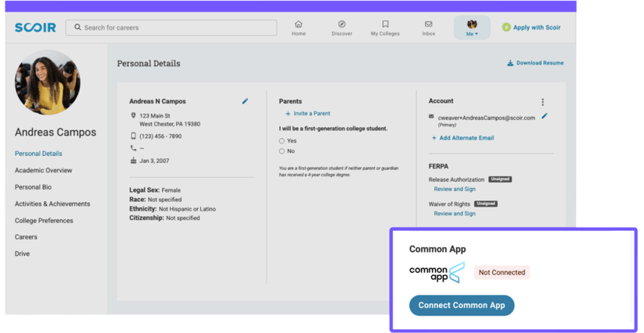Open the Home icon in navigation
The image size is (644, 333).
(298, 25)
